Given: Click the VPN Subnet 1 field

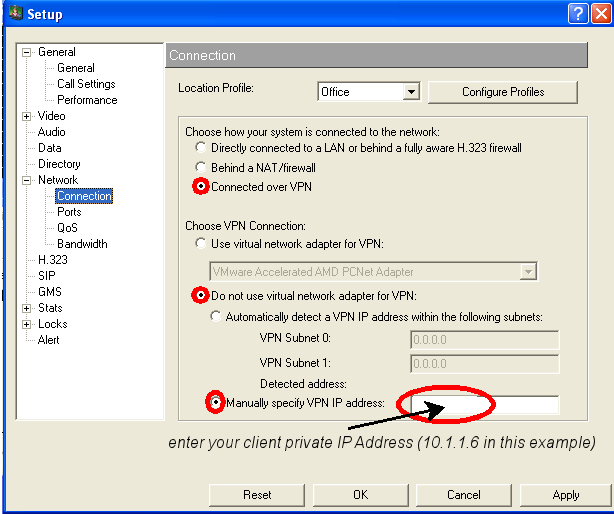Looking at the screenshot, I should (x=485, y=364).
